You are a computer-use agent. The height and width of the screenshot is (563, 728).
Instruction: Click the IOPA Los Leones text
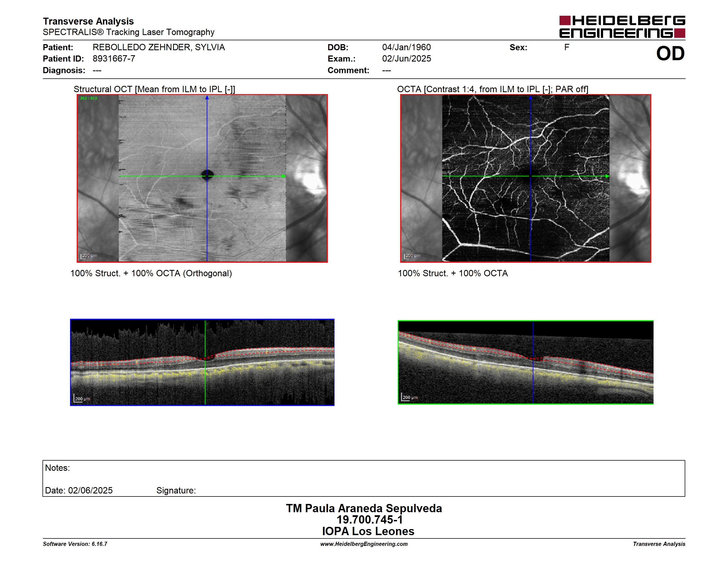click(368, 531)
